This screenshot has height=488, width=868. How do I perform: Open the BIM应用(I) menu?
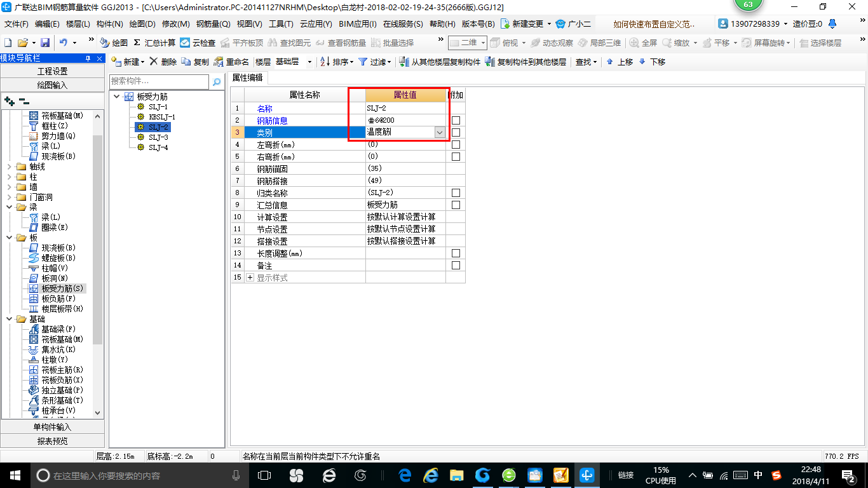[358, 24]
